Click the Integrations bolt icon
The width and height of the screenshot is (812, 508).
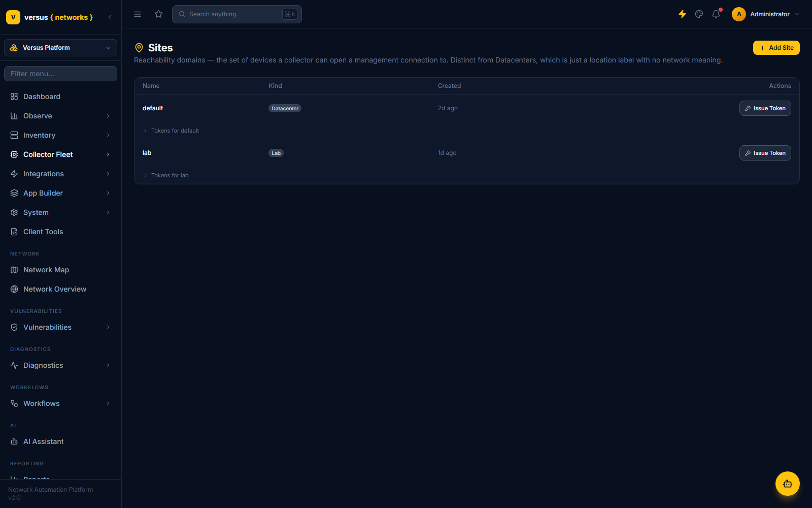(14, 174)
